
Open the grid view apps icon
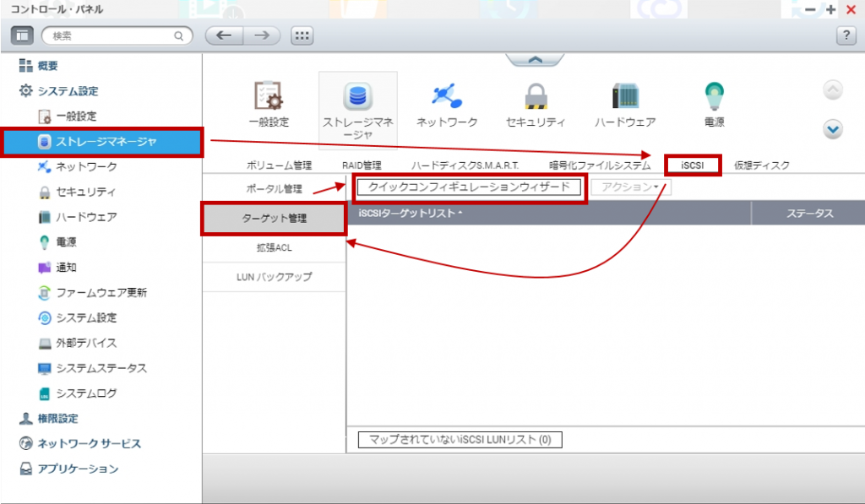[302, 35]
